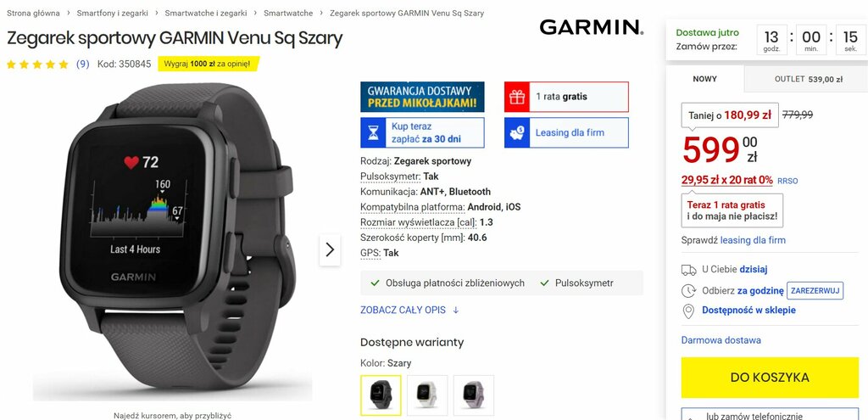Select the gray Szary color variant
868x420 pixels.
click(x=381, y=395)
